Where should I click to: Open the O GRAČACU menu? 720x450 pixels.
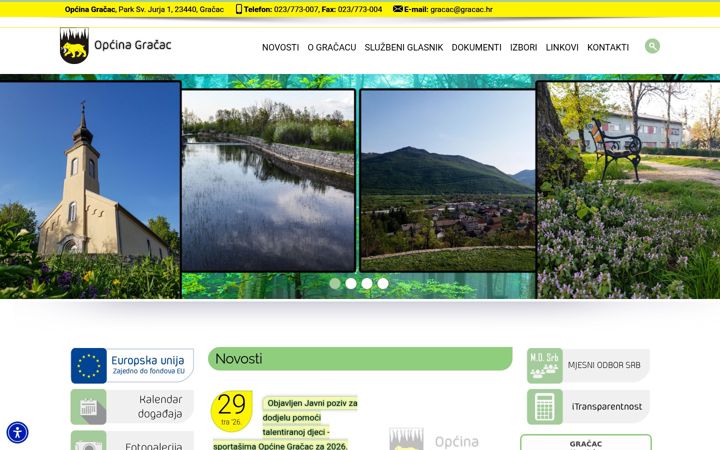332,47
